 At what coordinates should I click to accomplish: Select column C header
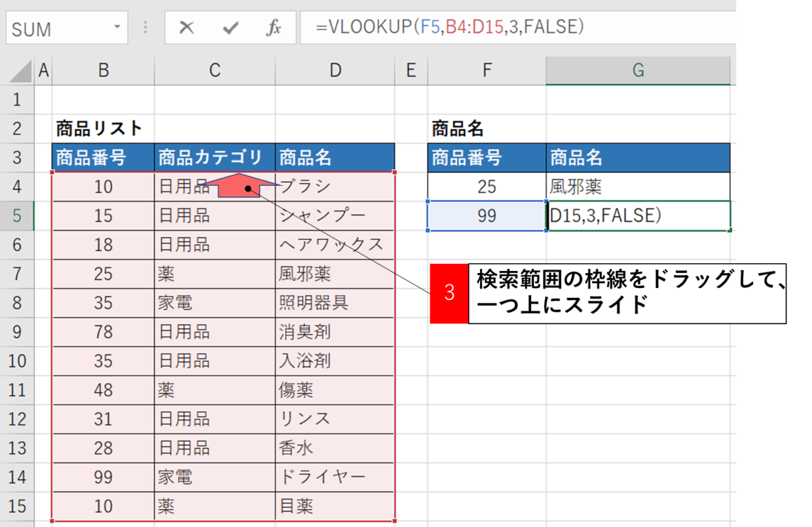pyautogui.click(x=215, y=71)
